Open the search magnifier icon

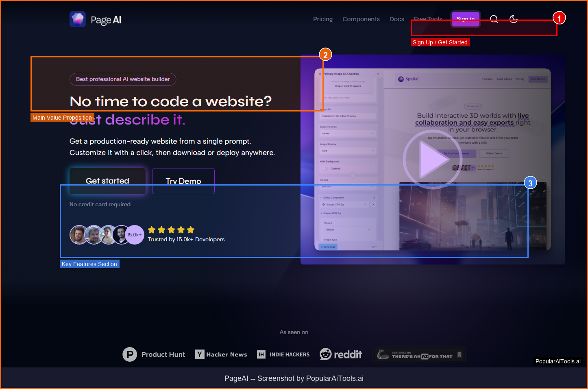point(494,19)
